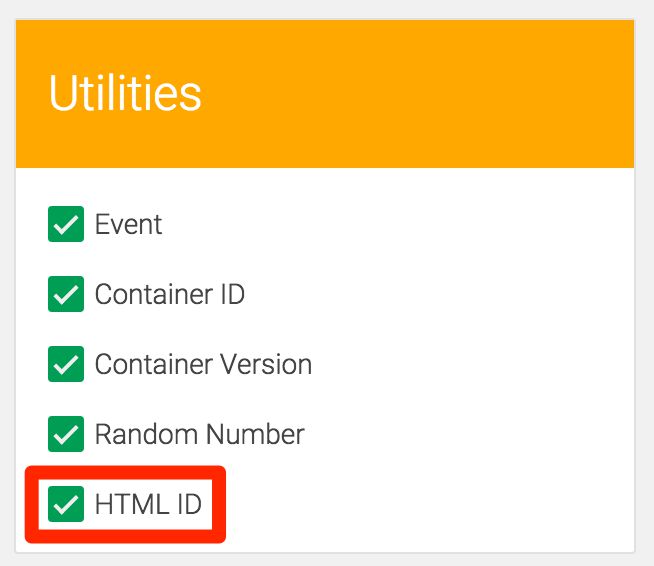Image resolution: width=654 pixels, height=566 pixels.
Task: Uncheck the Event checkbox
Action: (x=66, y=224)
